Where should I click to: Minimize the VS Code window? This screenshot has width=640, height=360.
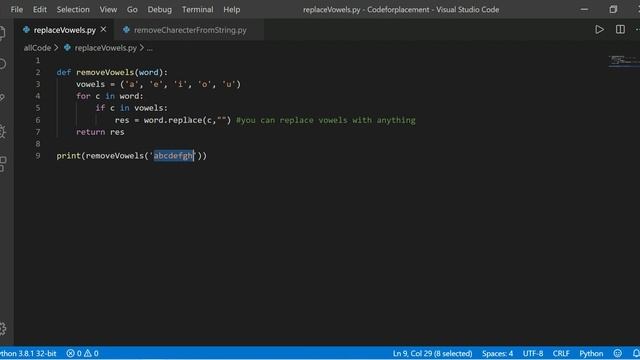point(584,9)
